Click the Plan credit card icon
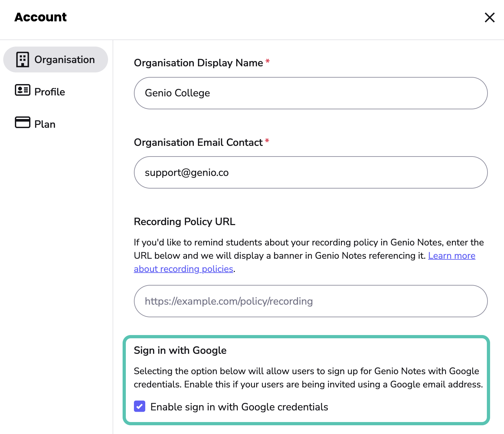504x434 pixels. pos(23,122)
